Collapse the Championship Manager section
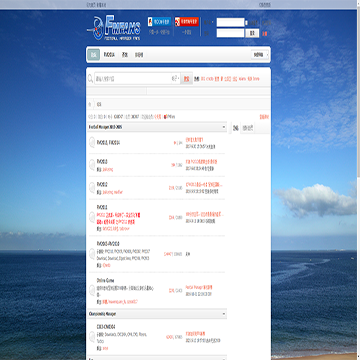Viewport: 360px width, 360px height. click(224, 314)
